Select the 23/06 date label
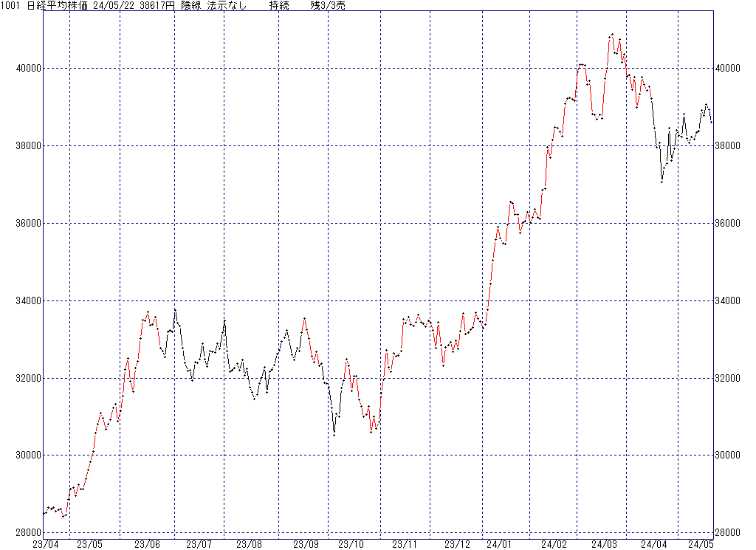 click(147, 544)
